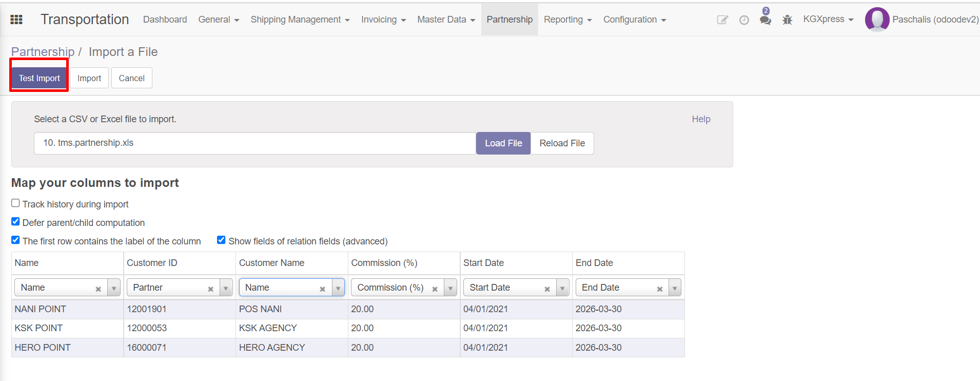Clear the Name mapping in first column
The width and height of the screenshot is (980, 381).
point(98,289)
